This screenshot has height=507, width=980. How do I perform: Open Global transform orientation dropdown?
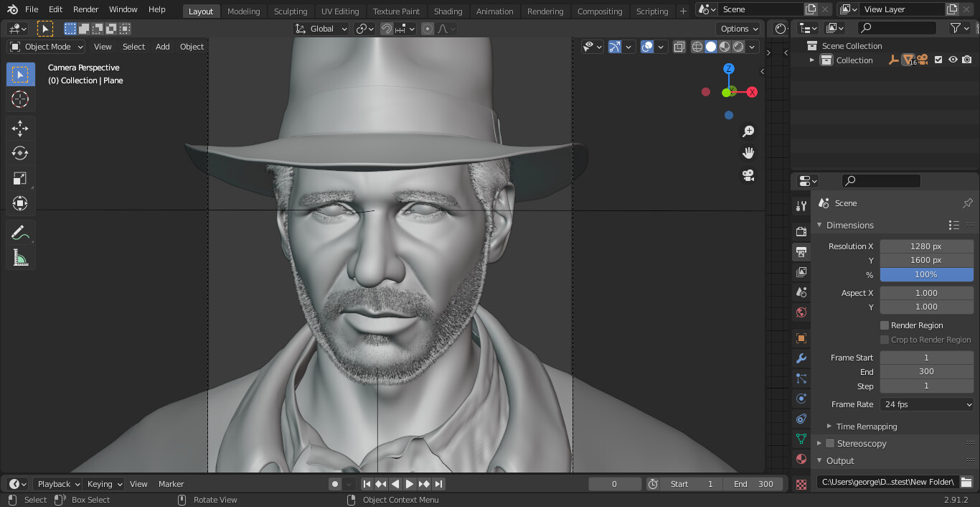(x=321, y=29)
